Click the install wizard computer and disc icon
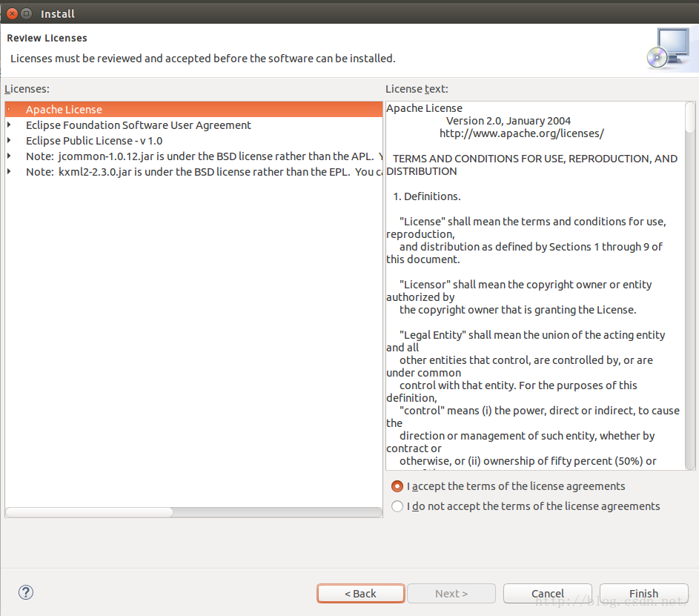The image size is (699, 616). click(x=668, y=49)
